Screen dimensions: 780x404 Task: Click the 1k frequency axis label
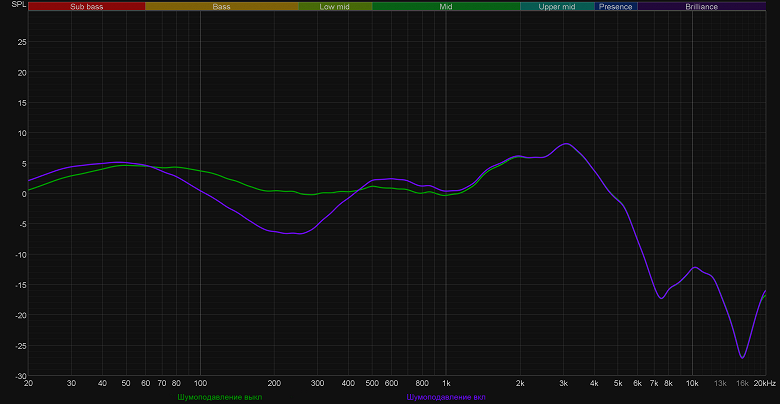tap(446, 383)
